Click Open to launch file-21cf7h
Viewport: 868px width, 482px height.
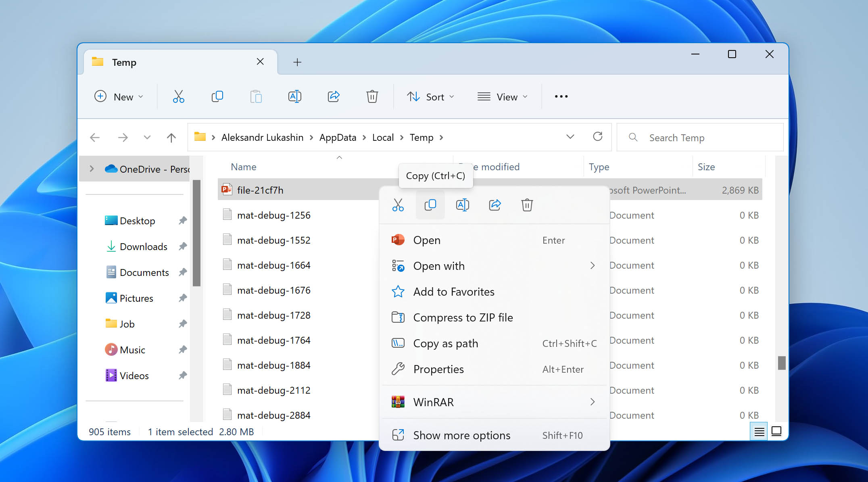(426, 240)
